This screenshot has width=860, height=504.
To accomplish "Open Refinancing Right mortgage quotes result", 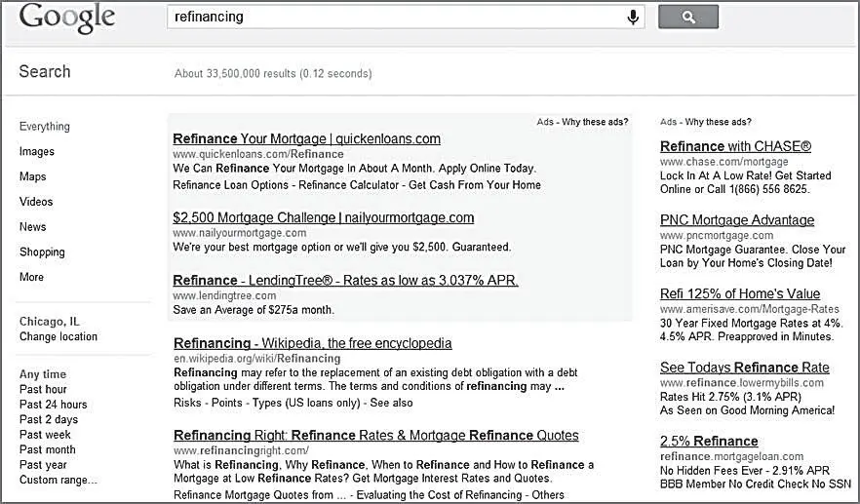I will click(x=376, y=436).
